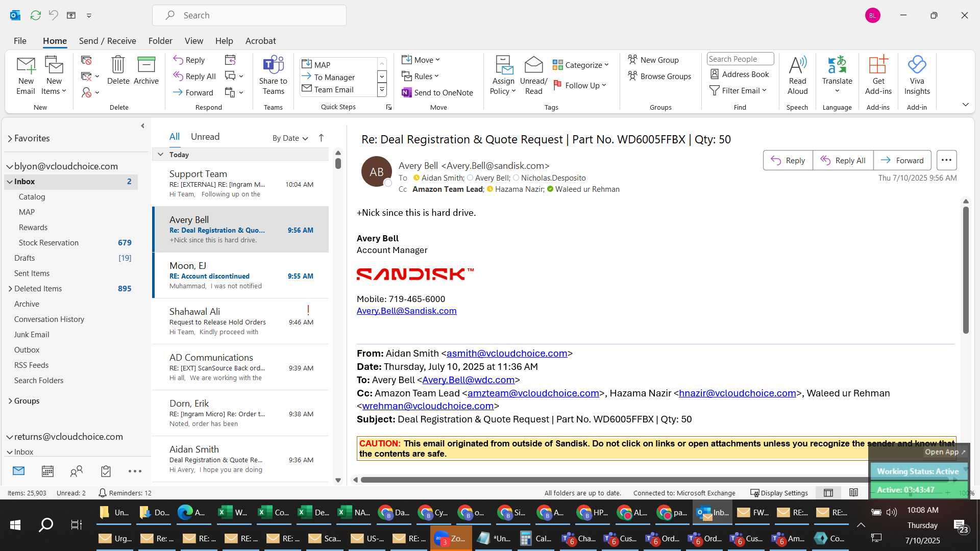
Task: Switch to Folder ribbon tab
Action: click(x=160, y=41)
